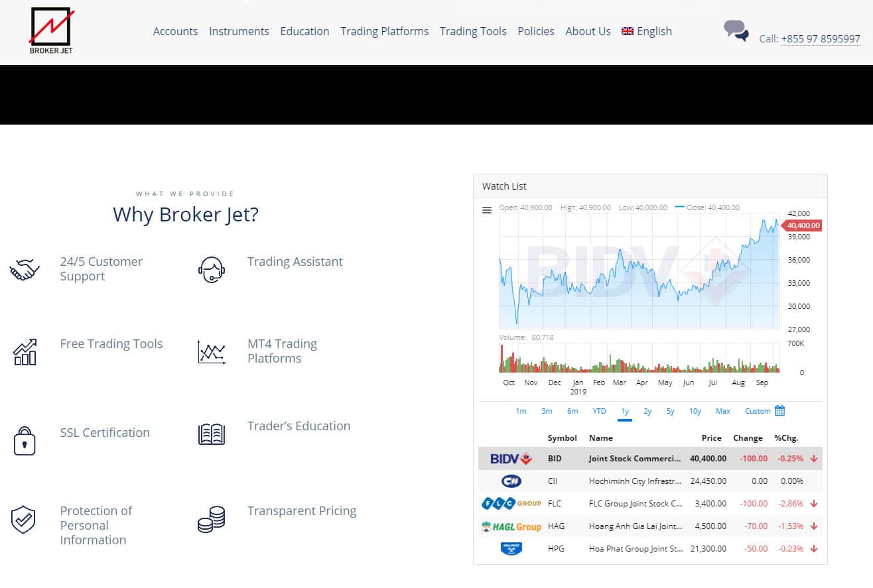Click the Broker Jet logo
This screenshot has width=873, height=588.
pyautogui.click(x=52, y=30)
